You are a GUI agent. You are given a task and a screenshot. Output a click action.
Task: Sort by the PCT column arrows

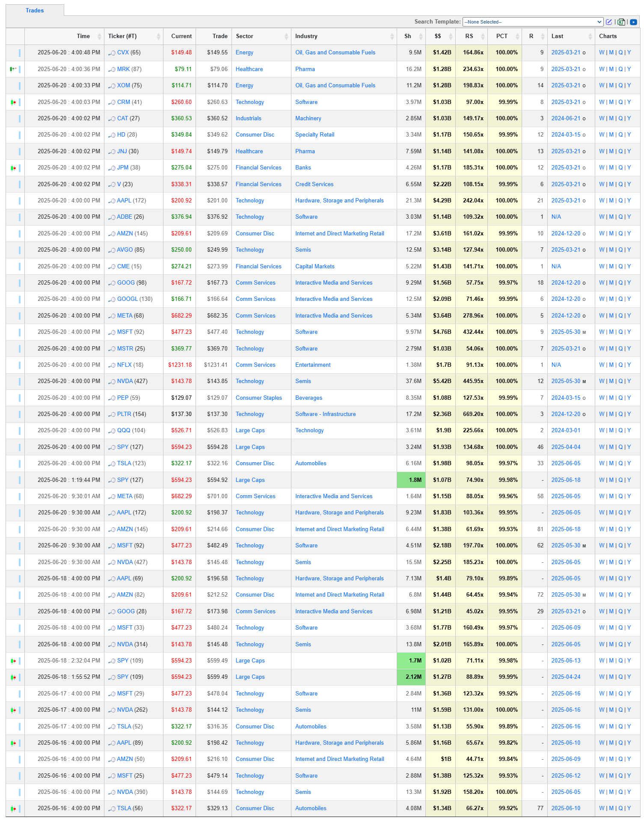pyautogui.click(x=517, y=36)
